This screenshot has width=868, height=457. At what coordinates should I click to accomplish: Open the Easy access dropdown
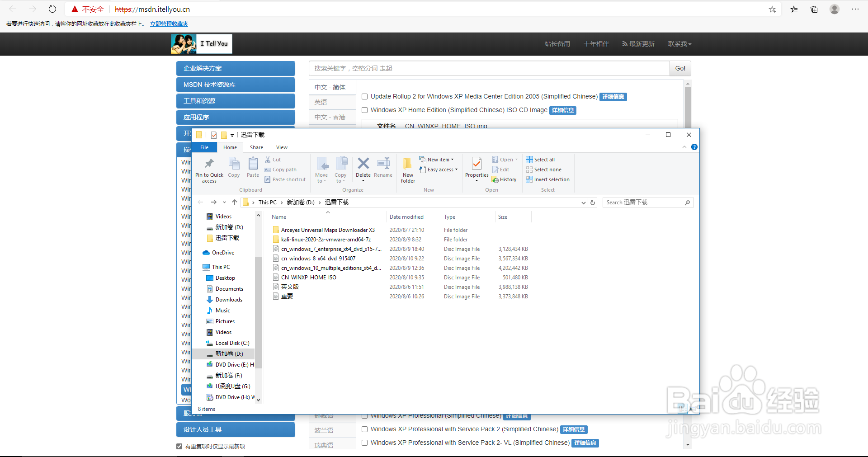(x=439, y=170)
